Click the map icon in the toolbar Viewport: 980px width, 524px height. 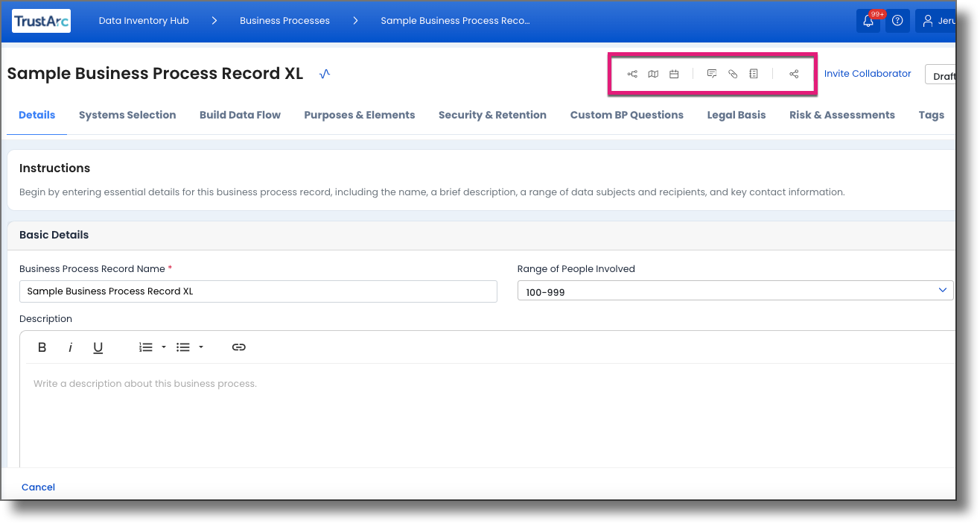[653, 73]
